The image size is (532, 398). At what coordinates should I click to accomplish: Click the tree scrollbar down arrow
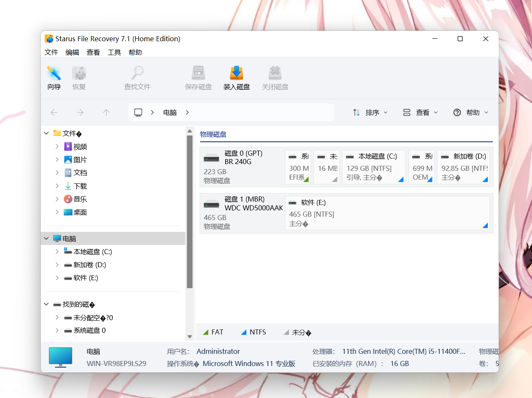tap(190, 337)
